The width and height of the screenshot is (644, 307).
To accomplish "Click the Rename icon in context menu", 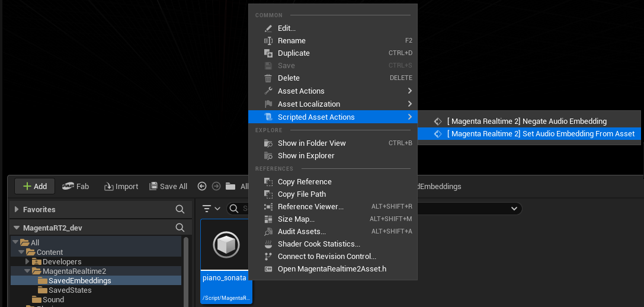I will point(268,41).
